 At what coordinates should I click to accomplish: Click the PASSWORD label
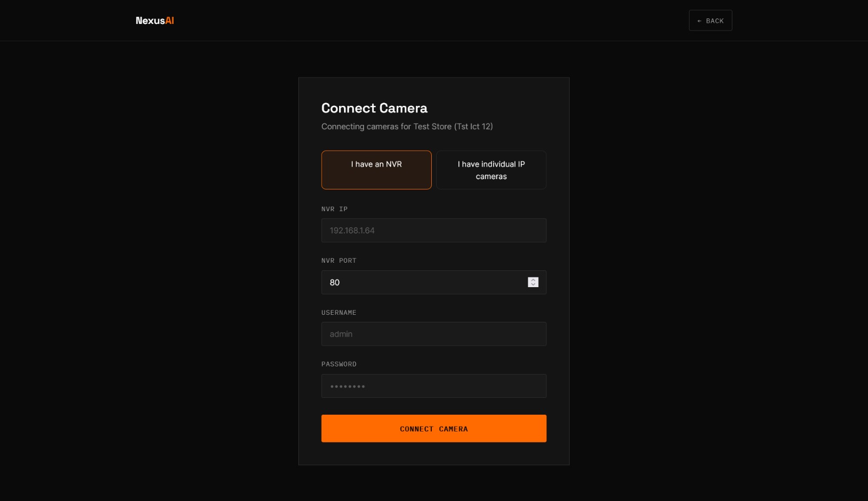[339, 364]
